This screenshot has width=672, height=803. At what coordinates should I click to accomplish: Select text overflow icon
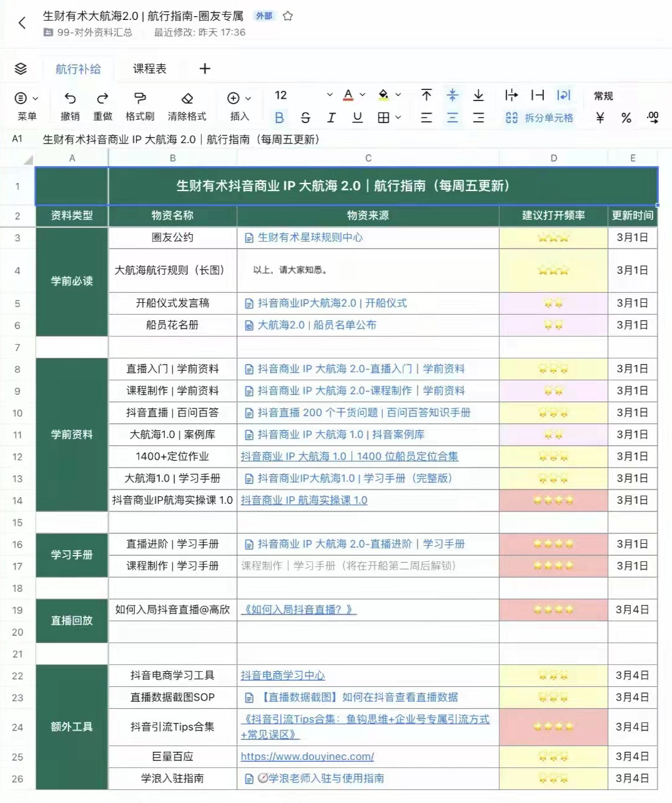(511, 95)
